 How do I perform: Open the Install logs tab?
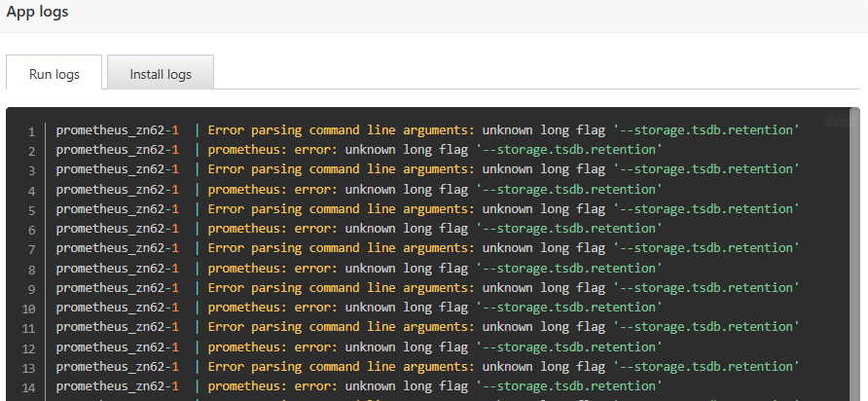161,73
